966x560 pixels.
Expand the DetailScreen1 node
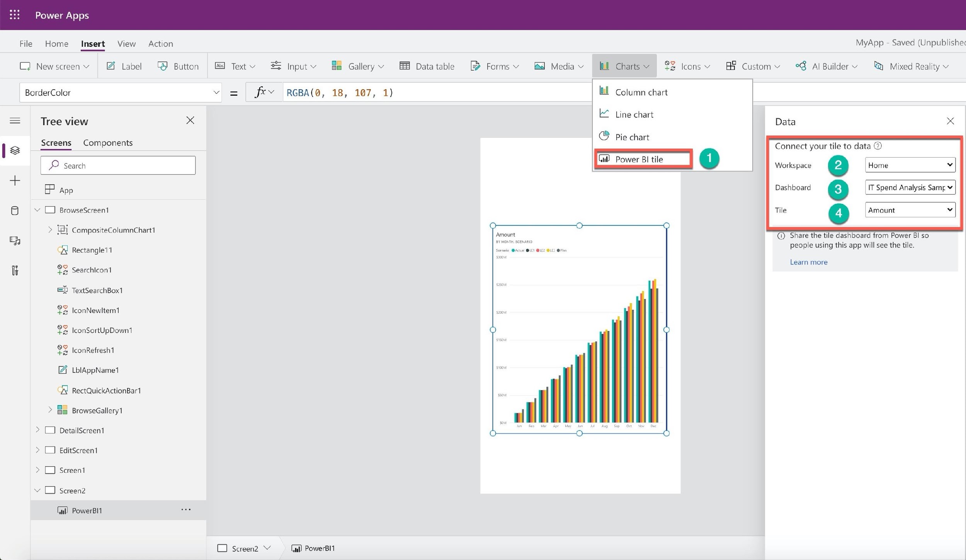tap(37, 430)
